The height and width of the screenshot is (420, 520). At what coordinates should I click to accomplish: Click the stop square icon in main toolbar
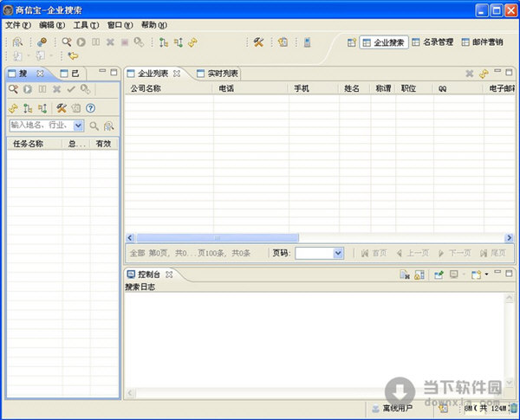[x=125, y=42]
